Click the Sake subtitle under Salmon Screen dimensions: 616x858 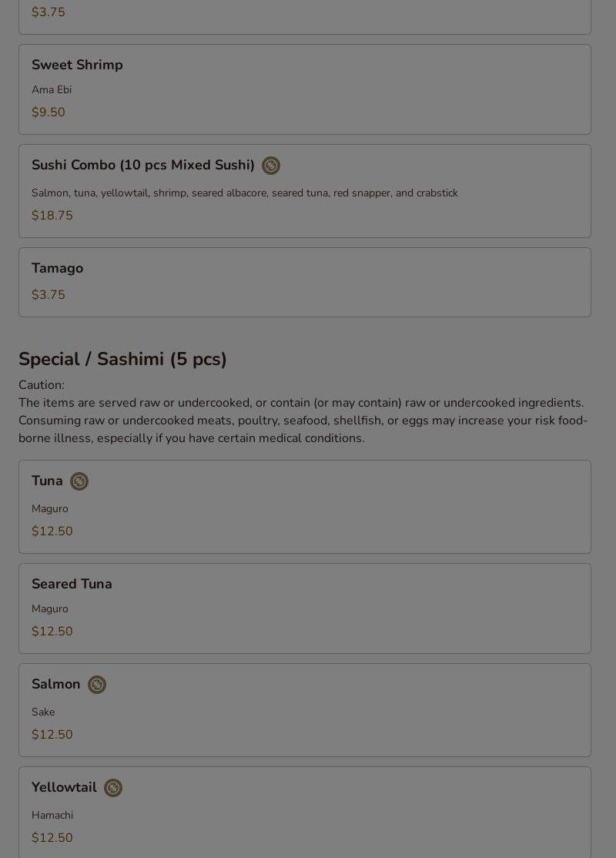43,712
